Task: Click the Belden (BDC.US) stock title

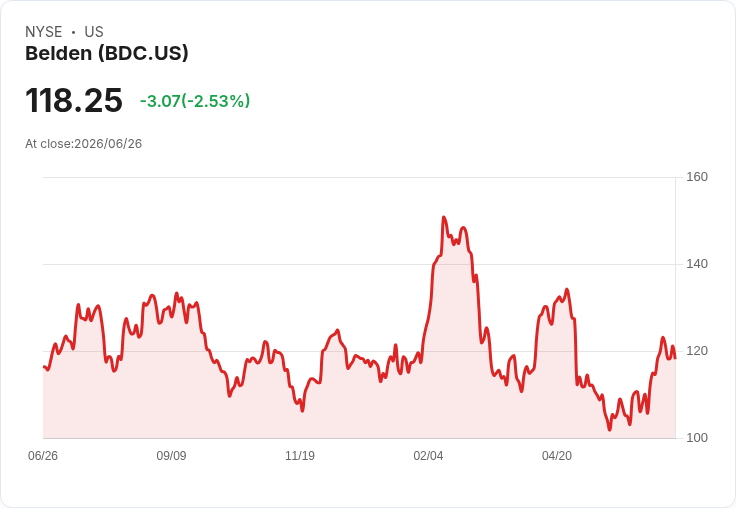Action: pos(107,53)
